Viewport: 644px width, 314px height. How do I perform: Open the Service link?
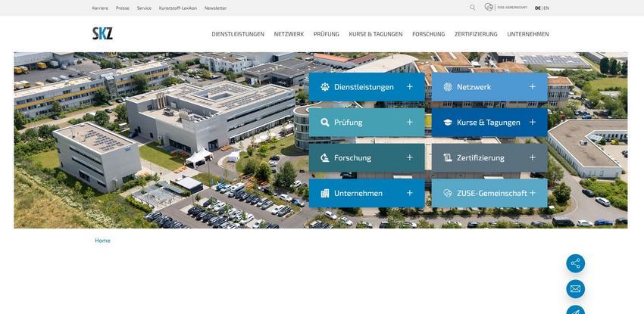pyautogui.click(x=144, y=8)
